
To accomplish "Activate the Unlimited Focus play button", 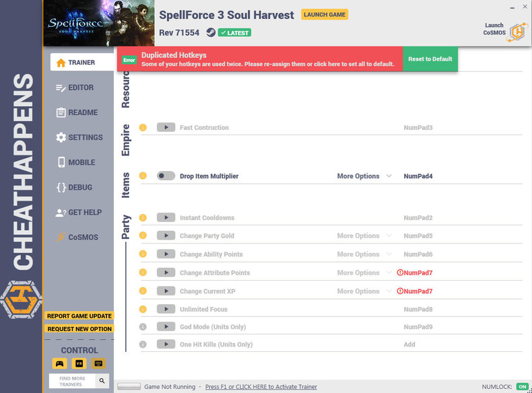I will point(166,310).
